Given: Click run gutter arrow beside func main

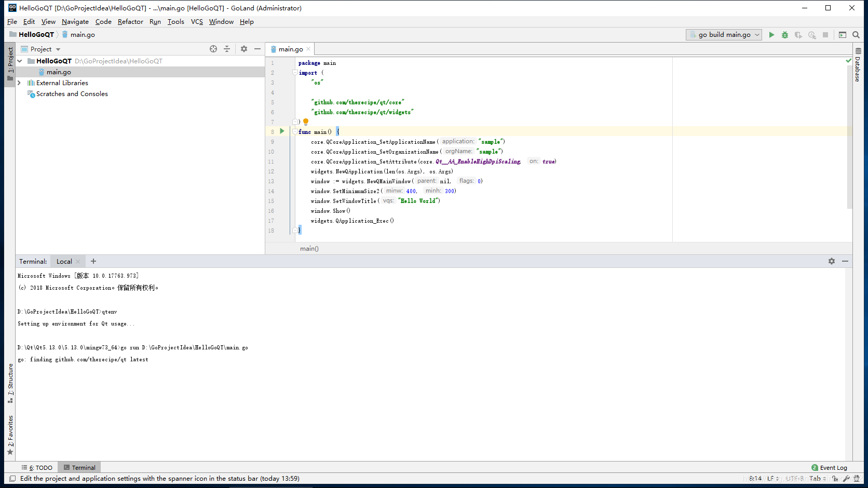Looking at the screenshot, I should [x=282, y=131].
